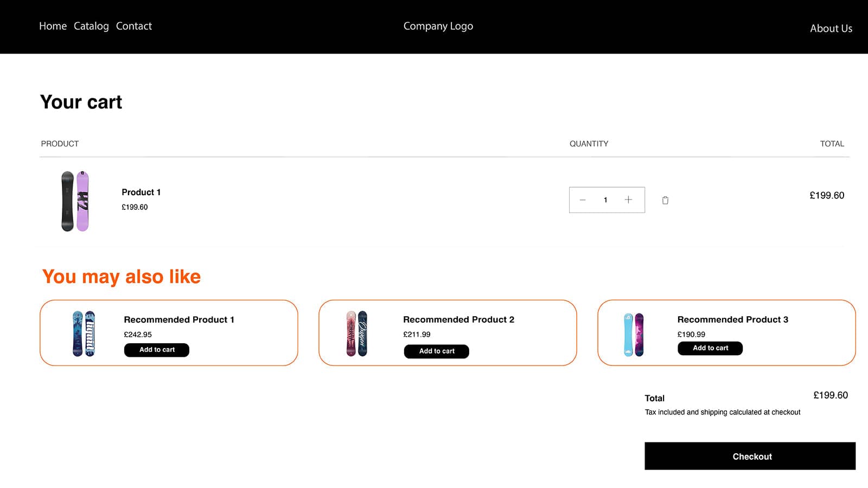This screenshot has width=868, height=488.
Task: Increase quantity with the plus icon
Action: tap(628, 200)
